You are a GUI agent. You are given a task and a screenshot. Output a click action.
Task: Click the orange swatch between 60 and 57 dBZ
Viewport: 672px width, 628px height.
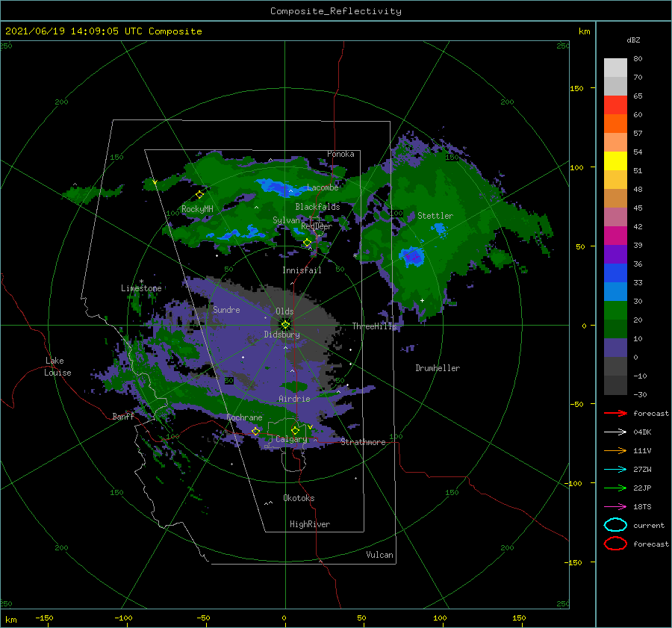coord(615,124)
